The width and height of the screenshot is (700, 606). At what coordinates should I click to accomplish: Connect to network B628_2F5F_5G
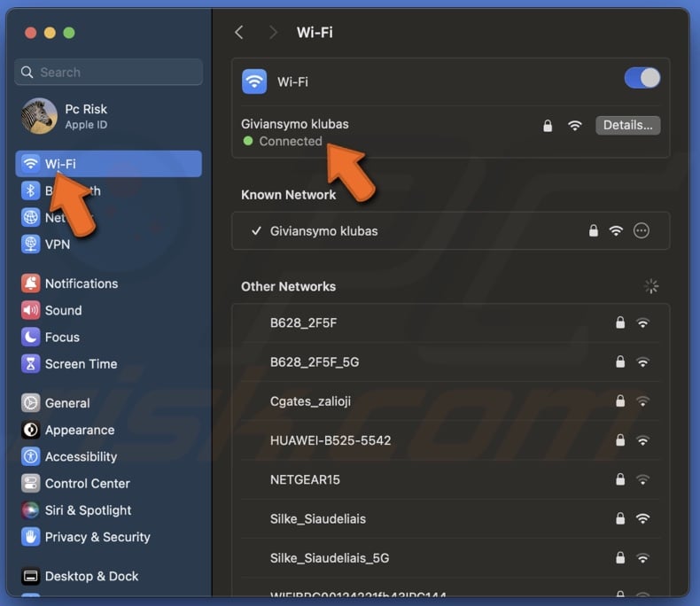[450, 361]
